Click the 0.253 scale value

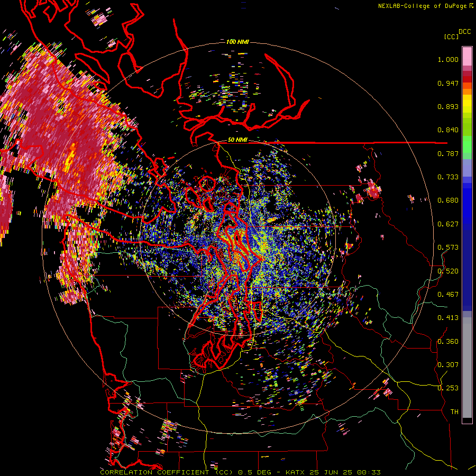(x=448, y=388)
